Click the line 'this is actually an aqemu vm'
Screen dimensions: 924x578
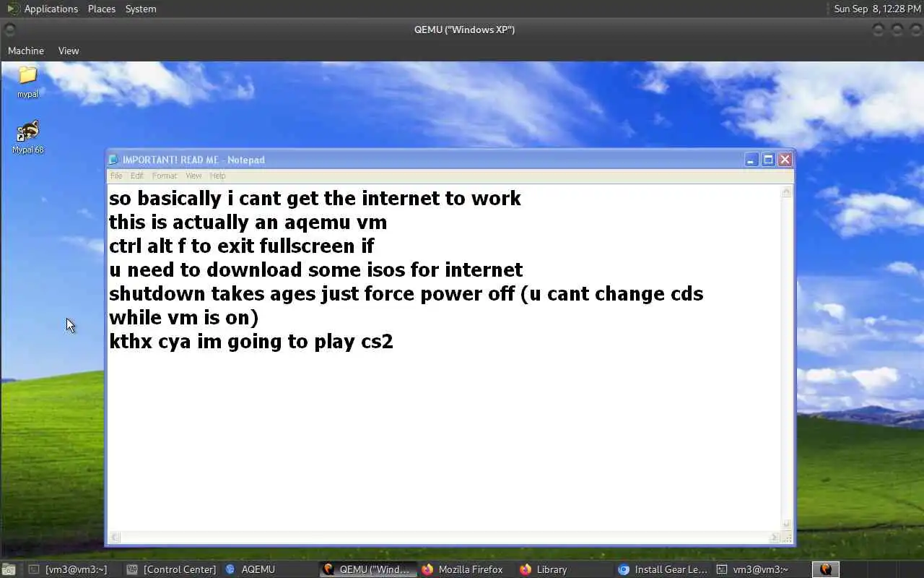pos(248,223)
